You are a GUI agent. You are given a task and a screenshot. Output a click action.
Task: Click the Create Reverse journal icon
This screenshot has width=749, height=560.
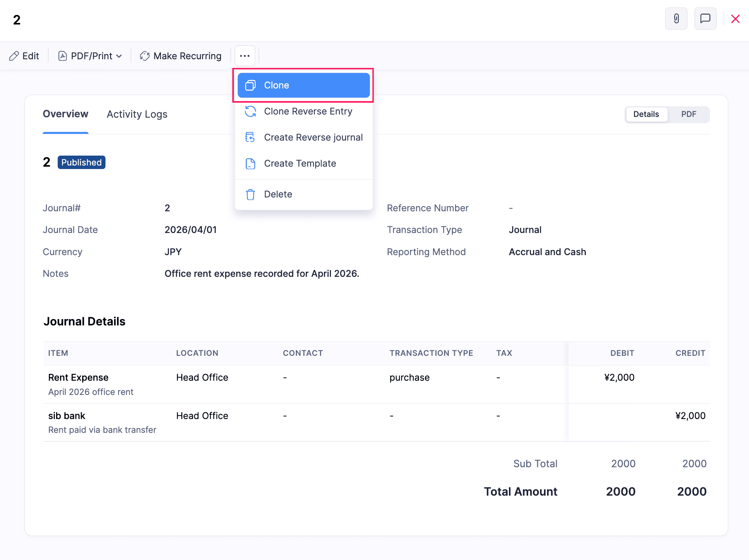click(x=250, y=137)
